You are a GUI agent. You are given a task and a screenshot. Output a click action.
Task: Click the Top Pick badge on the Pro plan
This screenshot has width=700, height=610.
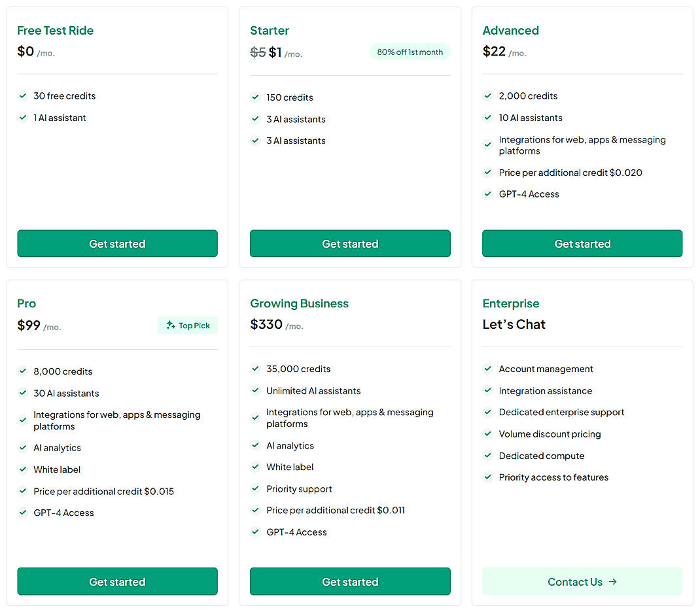click(188, 325)
